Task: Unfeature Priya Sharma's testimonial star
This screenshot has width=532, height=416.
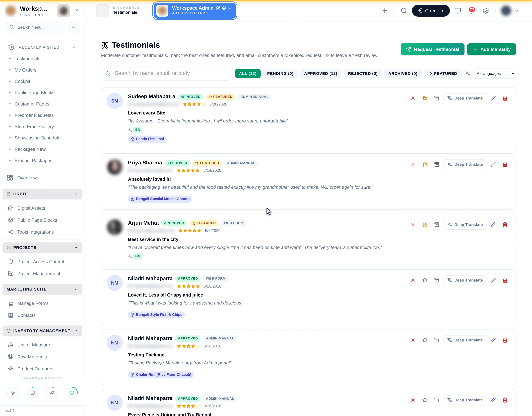Action: coord(425,164)
